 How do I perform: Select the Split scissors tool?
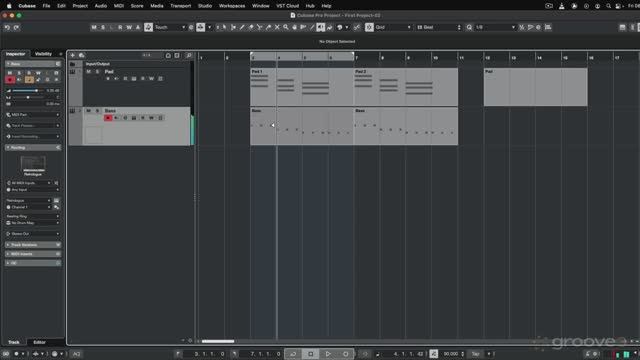click(260, 27)
